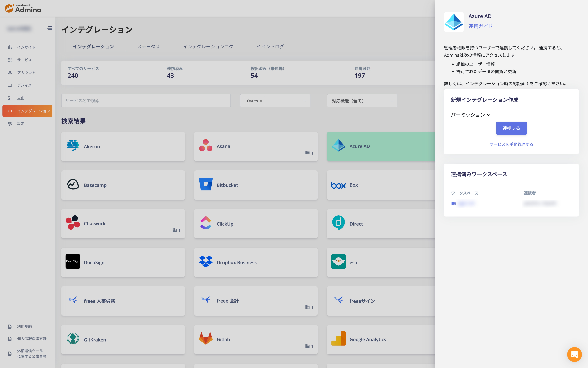Click the Direct logo icon
This screenshot has height=368, width=588.
click(338, 223)
